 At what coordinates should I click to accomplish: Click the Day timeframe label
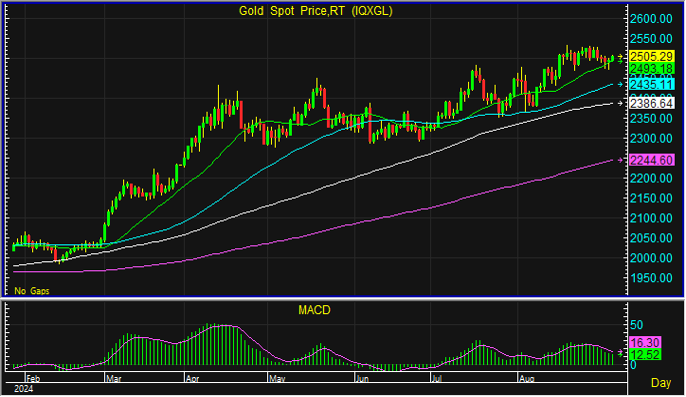[661, 383]
